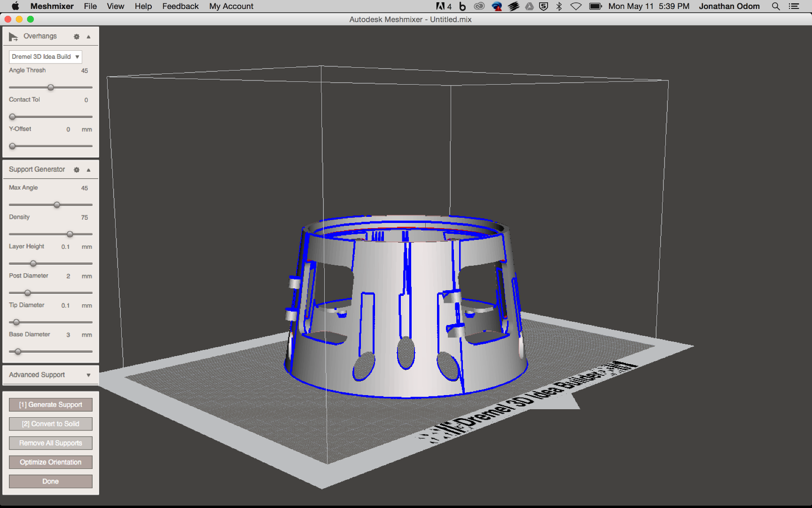Open the Dremel 3D Idea Build dropdown
Viewport: 812px width, 508px height.
point(45,56)
